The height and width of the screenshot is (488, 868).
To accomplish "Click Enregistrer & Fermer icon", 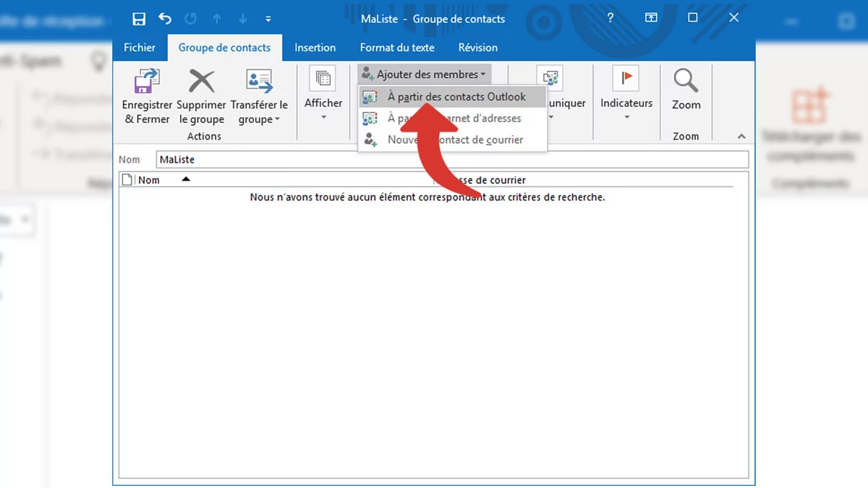I will [147, 82].
